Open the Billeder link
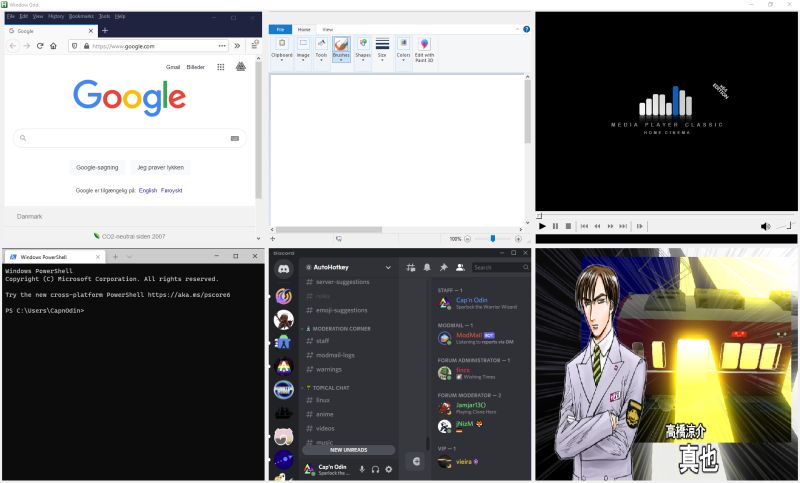Screen dimensions: 800x483 point(195,67)
